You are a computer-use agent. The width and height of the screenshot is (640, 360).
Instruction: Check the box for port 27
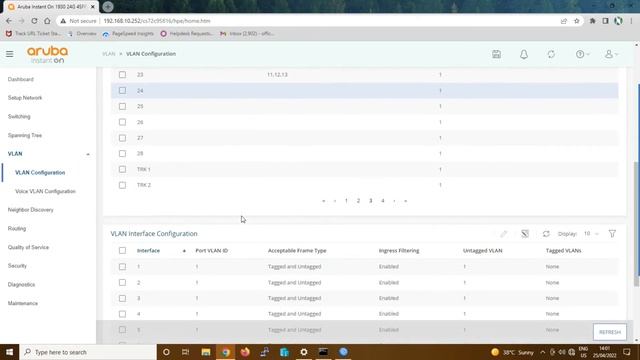[x=122, y=138]
